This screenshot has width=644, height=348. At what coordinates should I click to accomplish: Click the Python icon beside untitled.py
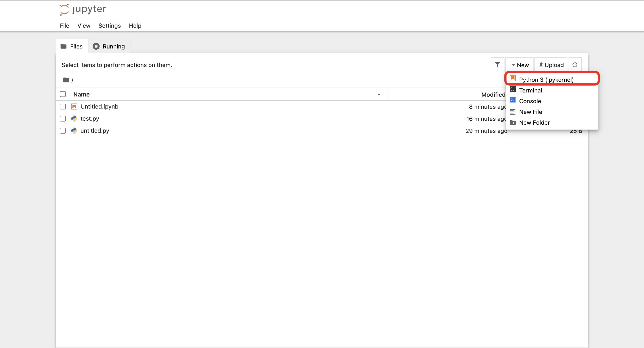point(74,131)
